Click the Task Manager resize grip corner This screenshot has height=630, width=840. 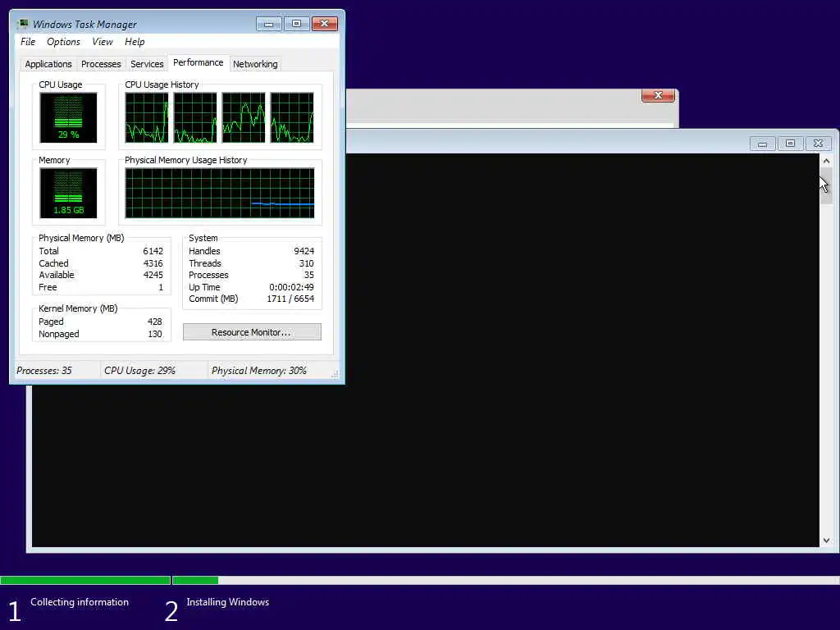tap(335, 374)
